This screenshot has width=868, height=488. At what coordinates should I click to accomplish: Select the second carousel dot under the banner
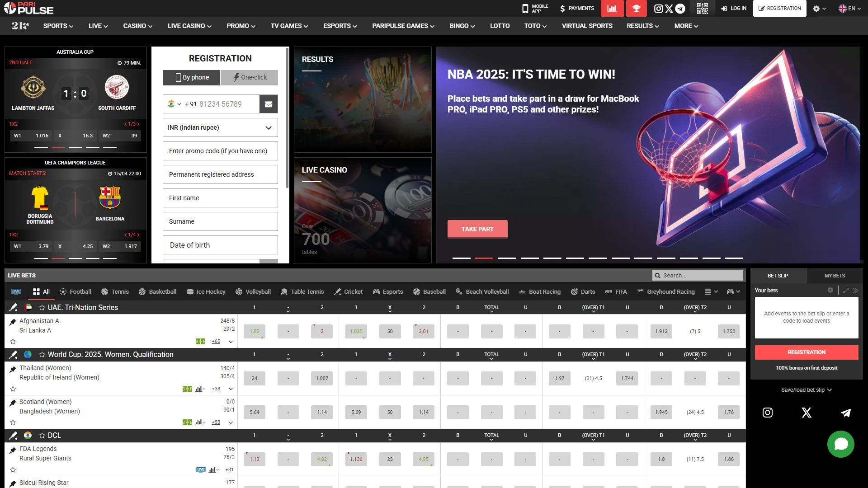point(484,258)
